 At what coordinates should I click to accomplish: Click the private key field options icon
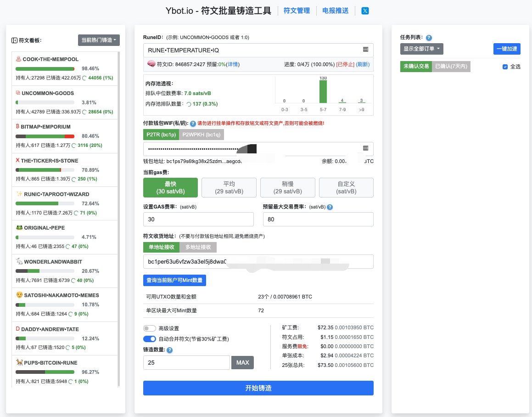tap(365, 148)
